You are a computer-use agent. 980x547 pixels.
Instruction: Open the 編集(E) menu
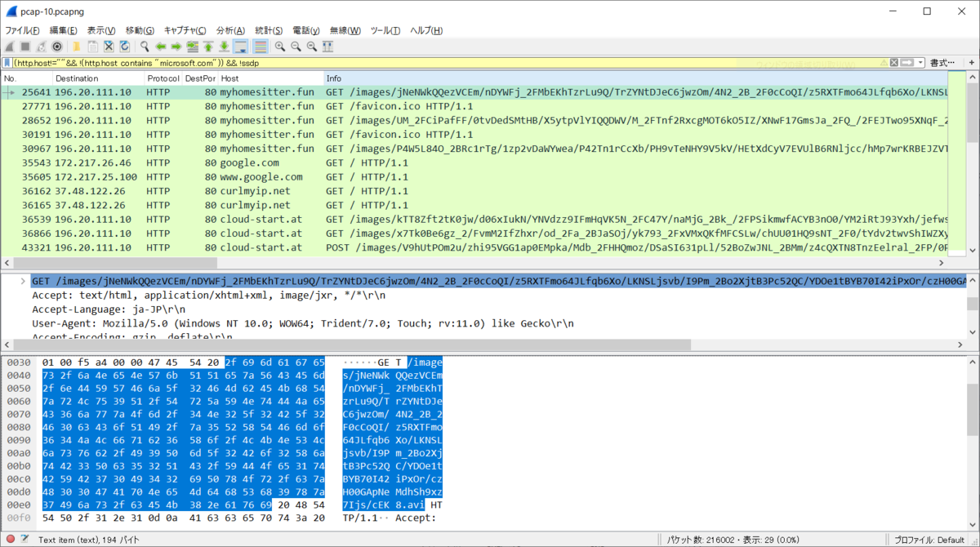(63, 30)
